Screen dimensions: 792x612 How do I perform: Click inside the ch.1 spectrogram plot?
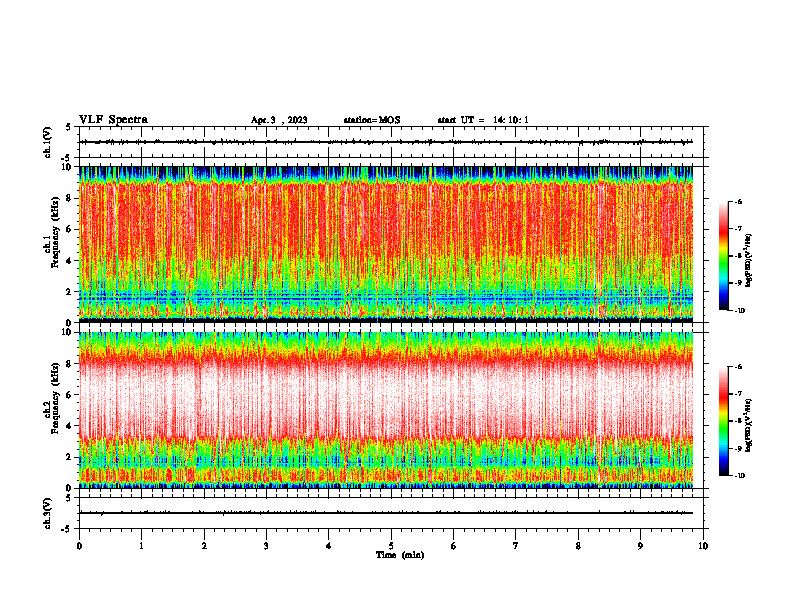pos(386,244)
